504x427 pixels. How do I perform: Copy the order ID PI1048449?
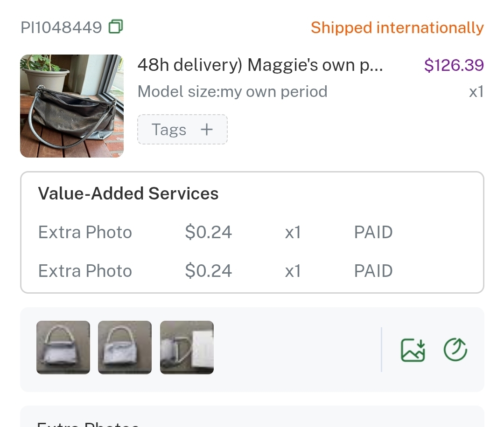[x=115, y=27]
